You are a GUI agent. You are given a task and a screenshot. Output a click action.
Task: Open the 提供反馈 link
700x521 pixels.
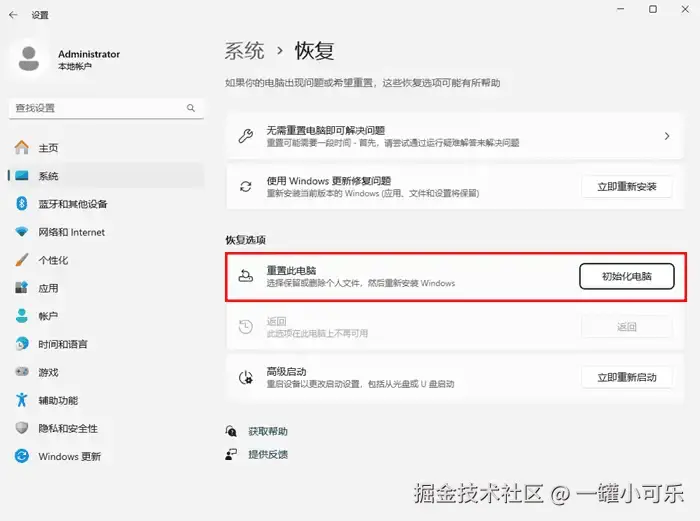click(268, 454)
